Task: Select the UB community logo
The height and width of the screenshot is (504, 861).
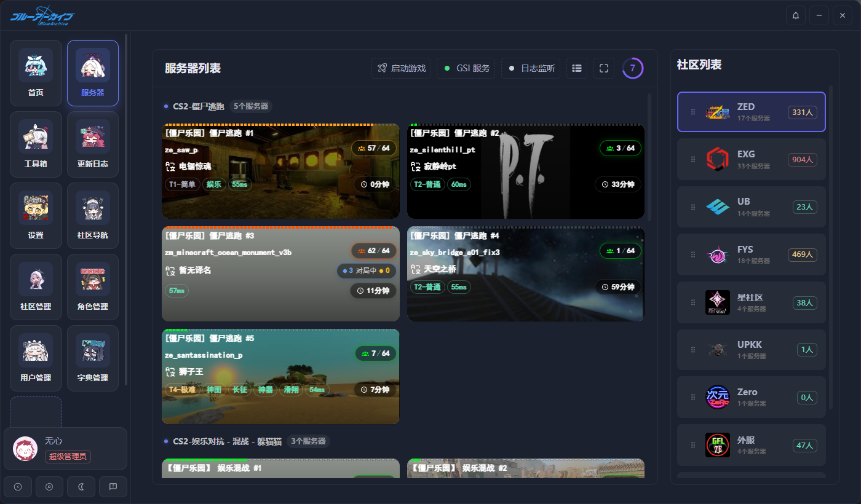Action: point(718,207)
